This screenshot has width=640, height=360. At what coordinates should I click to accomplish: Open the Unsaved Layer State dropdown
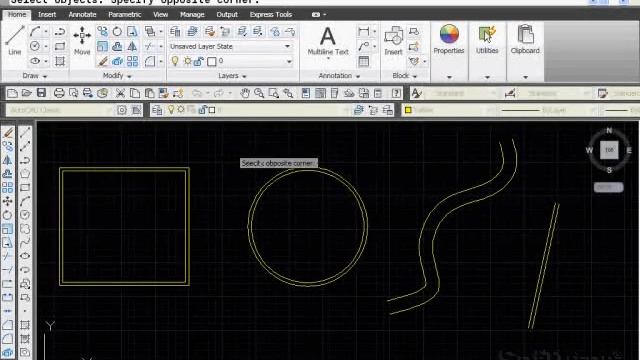pos(287,47)
